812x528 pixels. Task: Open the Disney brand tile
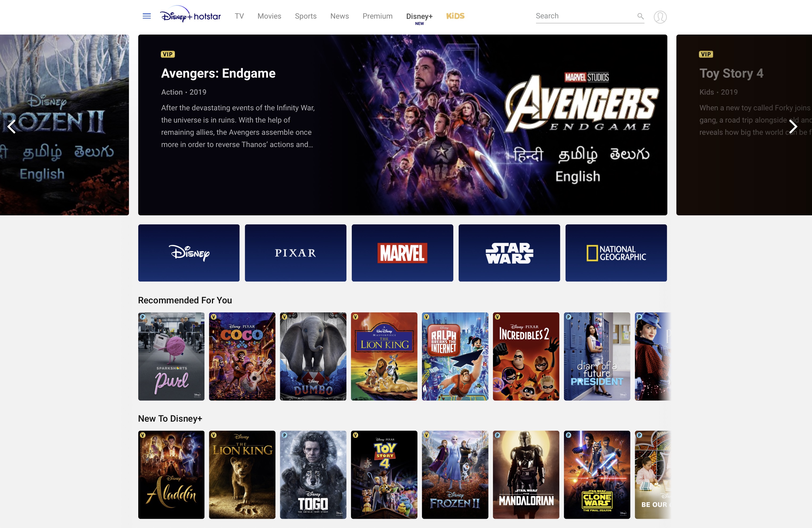pos(189,253)
